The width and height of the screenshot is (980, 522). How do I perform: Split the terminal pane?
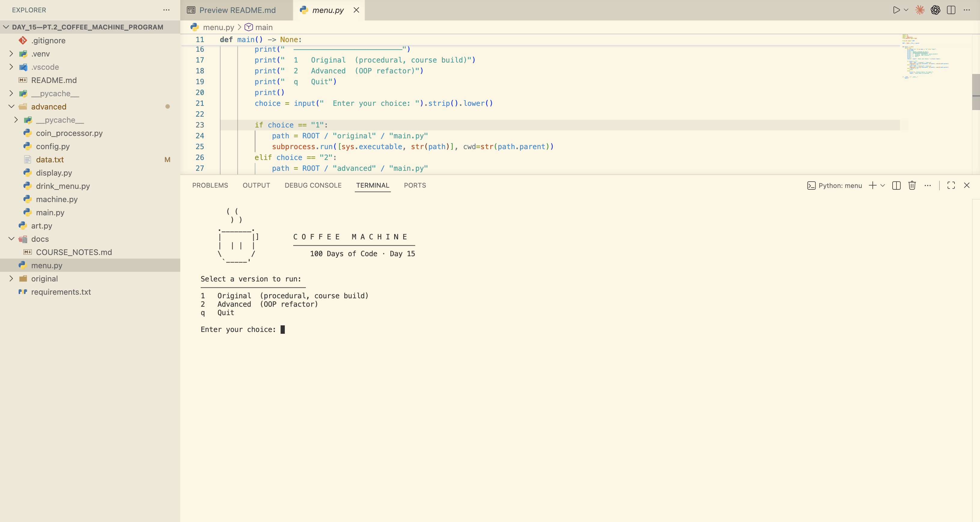pos(896,186)
